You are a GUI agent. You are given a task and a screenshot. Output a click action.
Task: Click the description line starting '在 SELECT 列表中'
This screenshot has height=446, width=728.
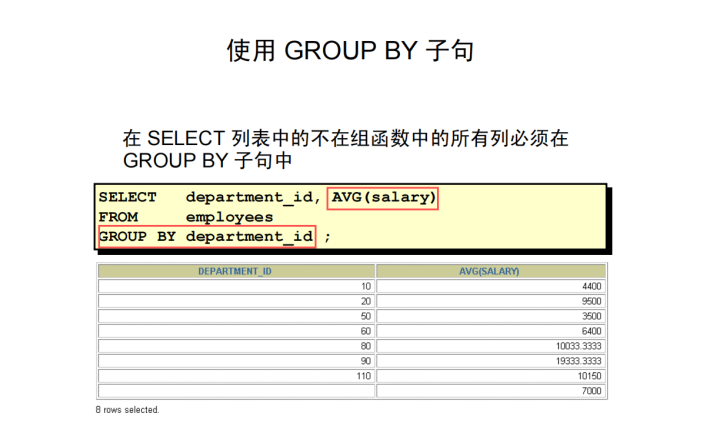345,138
